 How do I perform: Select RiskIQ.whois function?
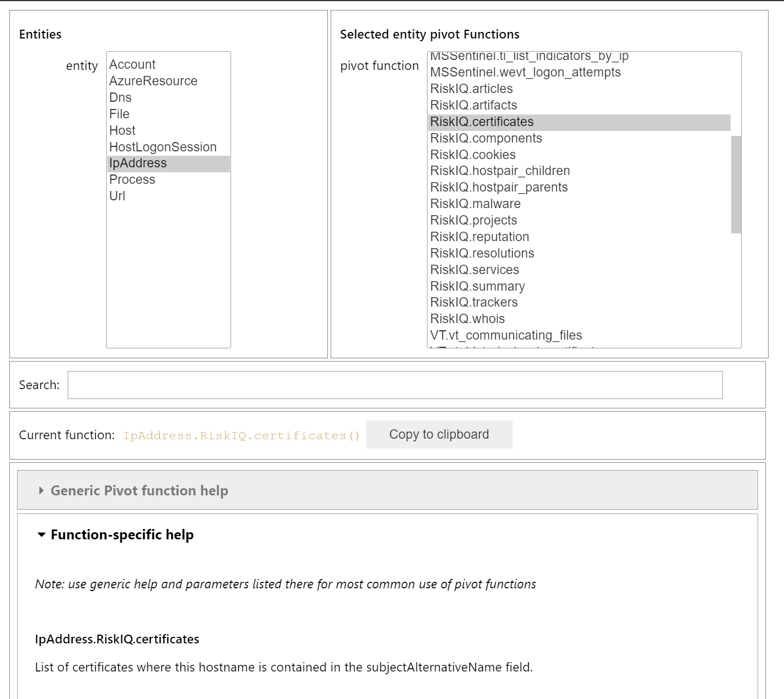tap(579, 319)
